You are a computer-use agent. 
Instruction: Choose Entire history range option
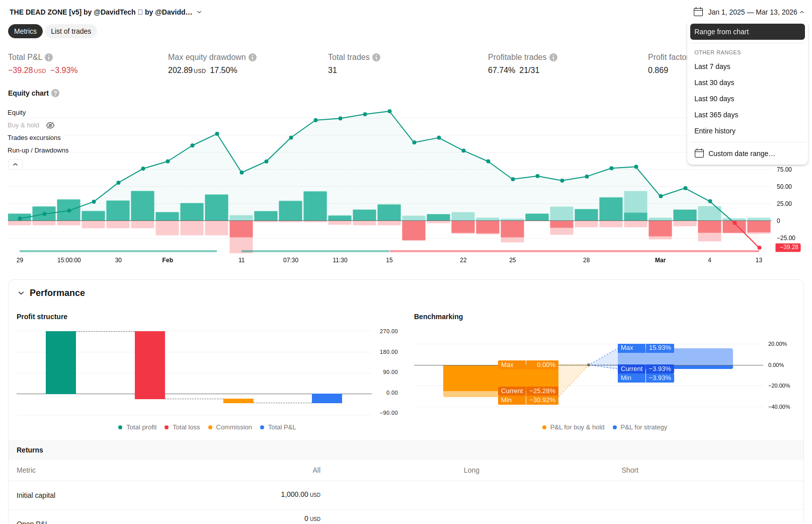(x=714, y=131)
